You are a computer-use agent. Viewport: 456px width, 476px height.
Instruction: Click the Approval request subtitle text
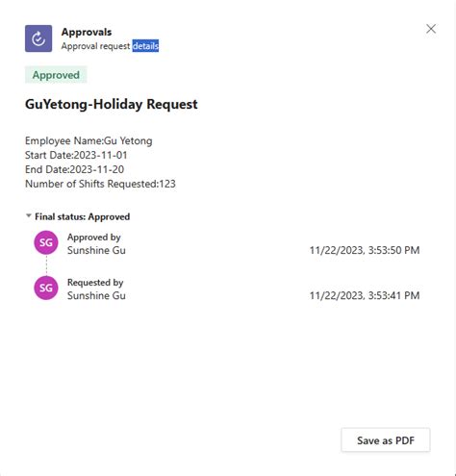[x=95, y=46]
